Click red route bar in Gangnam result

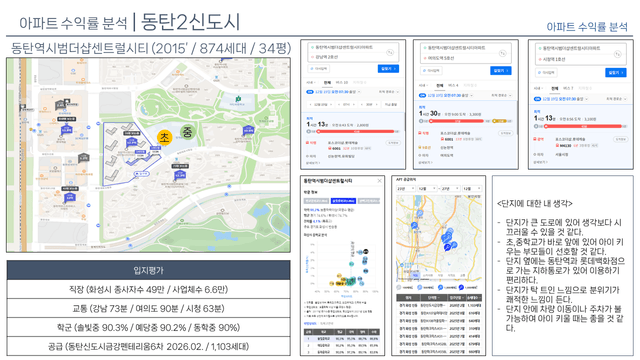pyautogui.click(x=356, y=131)
